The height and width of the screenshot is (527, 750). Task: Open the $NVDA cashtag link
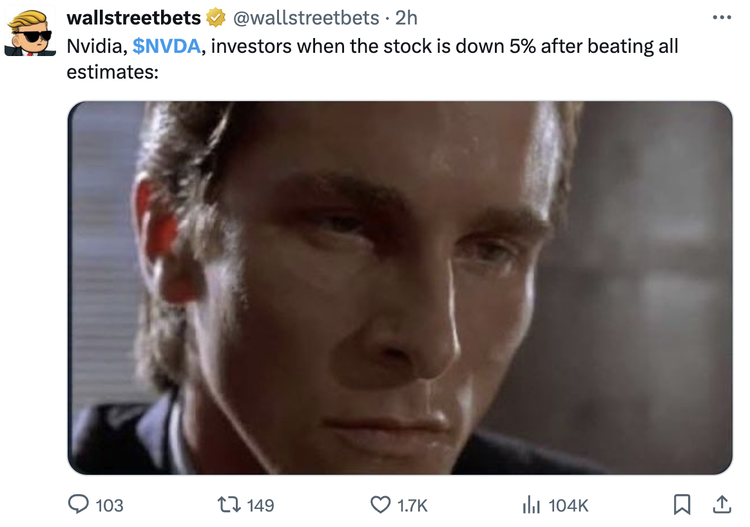coord(166,46)
